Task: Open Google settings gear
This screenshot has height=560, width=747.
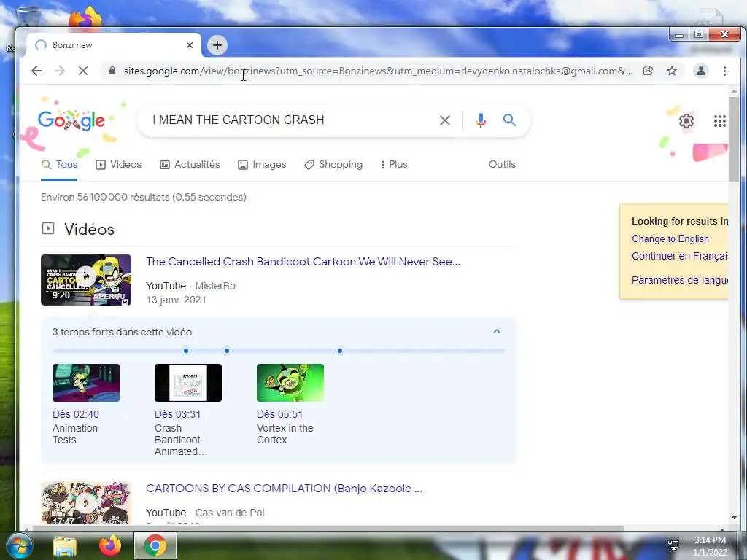Action: tap(686, 121)
